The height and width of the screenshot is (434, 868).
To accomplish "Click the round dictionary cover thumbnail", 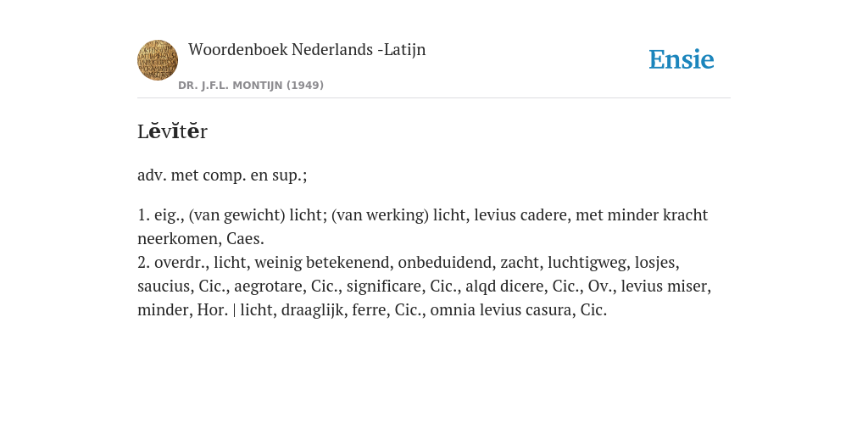I will [x=157, y=60].
